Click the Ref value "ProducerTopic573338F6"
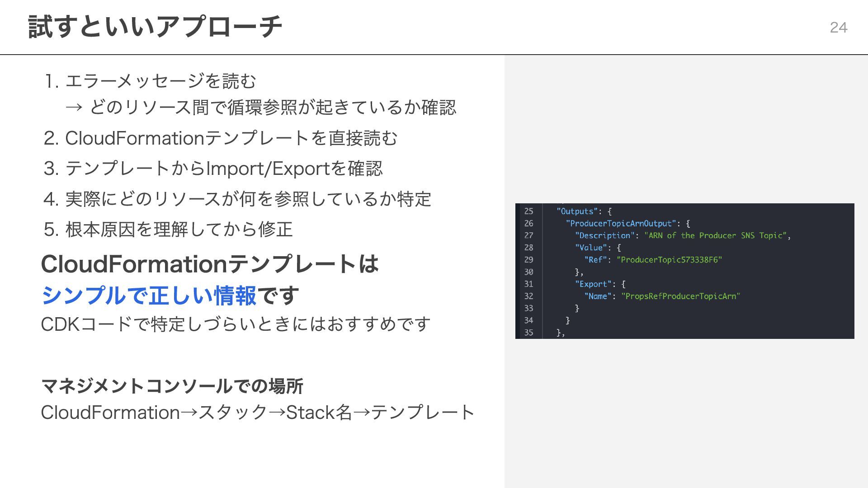This screenshot has height=488, width=868. [669, 260]
